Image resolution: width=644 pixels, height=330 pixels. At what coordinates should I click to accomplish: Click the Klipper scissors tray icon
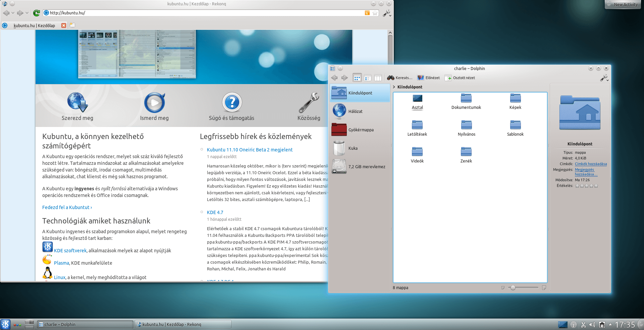coord(583,325)
